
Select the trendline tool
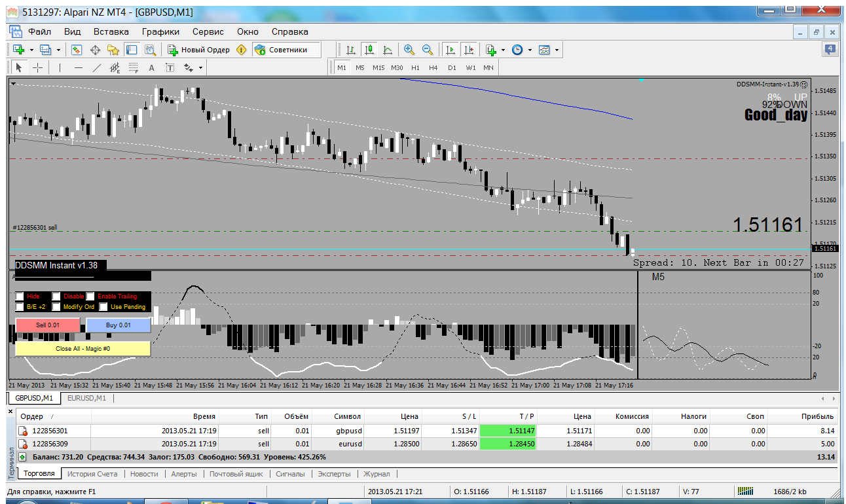click(x=97, y=67)
